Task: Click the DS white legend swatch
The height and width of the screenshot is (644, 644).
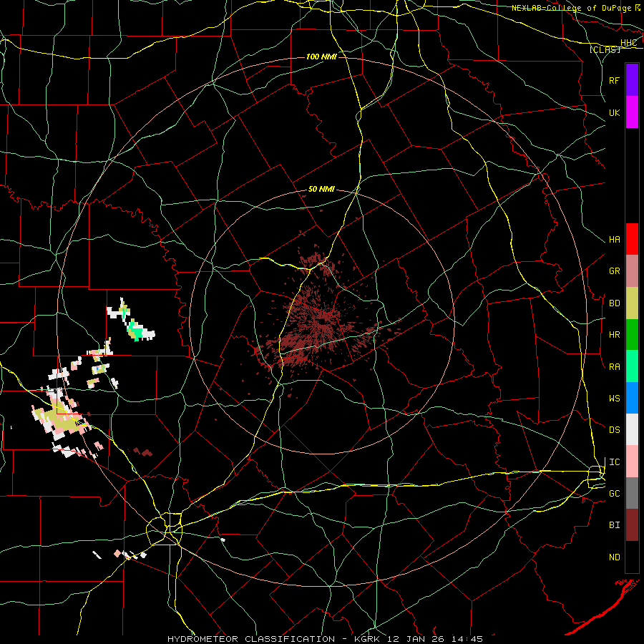Action: [x=632, y=429]
